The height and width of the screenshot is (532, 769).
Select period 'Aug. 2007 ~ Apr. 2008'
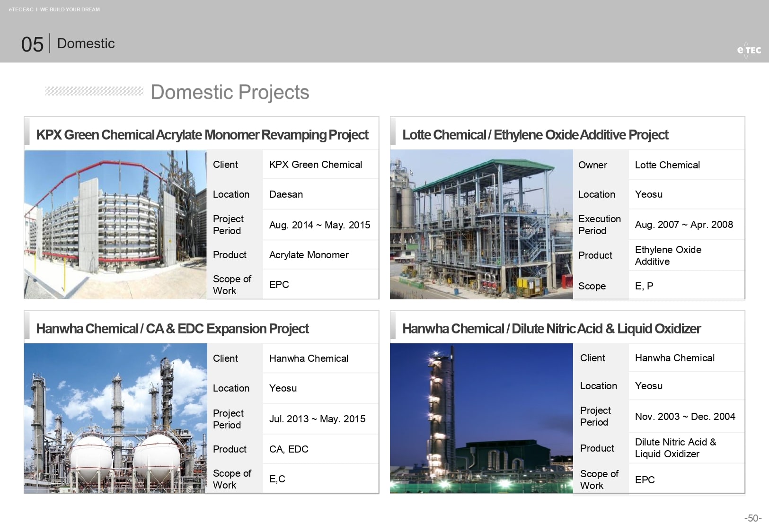click(x=684, y=225)
